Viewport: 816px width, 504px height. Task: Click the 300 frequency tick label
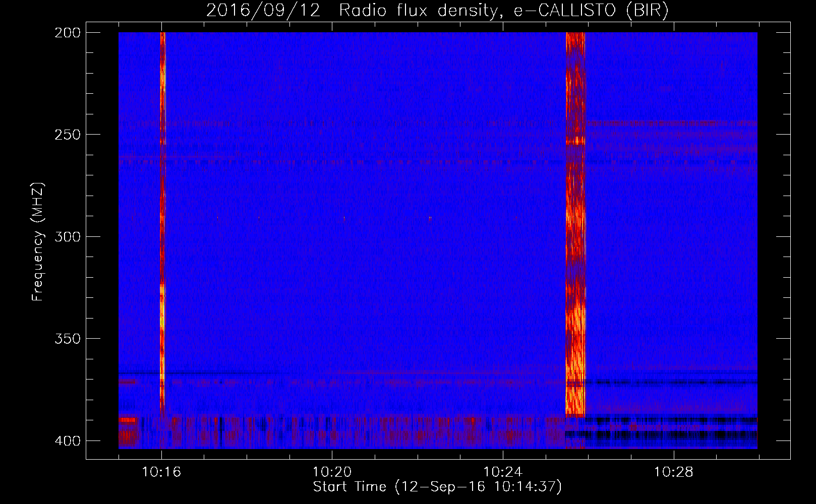(x=67, y=236)
